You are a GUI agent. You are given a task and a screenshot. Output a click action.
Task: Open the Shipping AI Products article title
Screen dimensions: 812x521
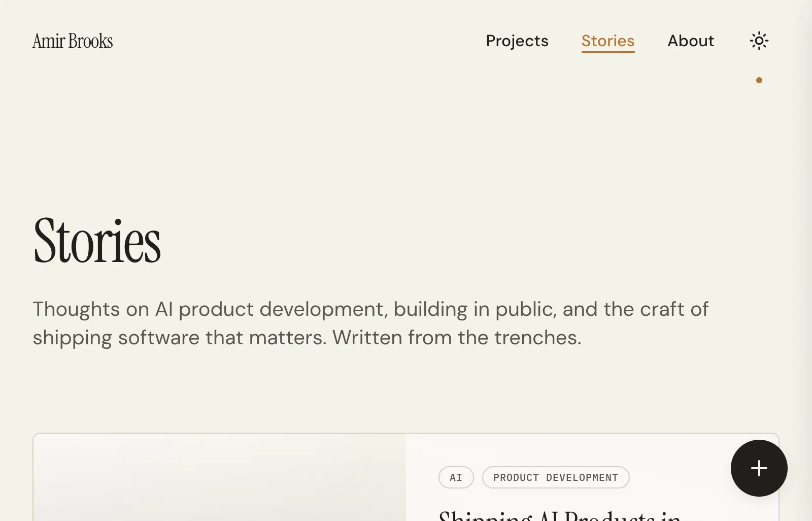559,515
